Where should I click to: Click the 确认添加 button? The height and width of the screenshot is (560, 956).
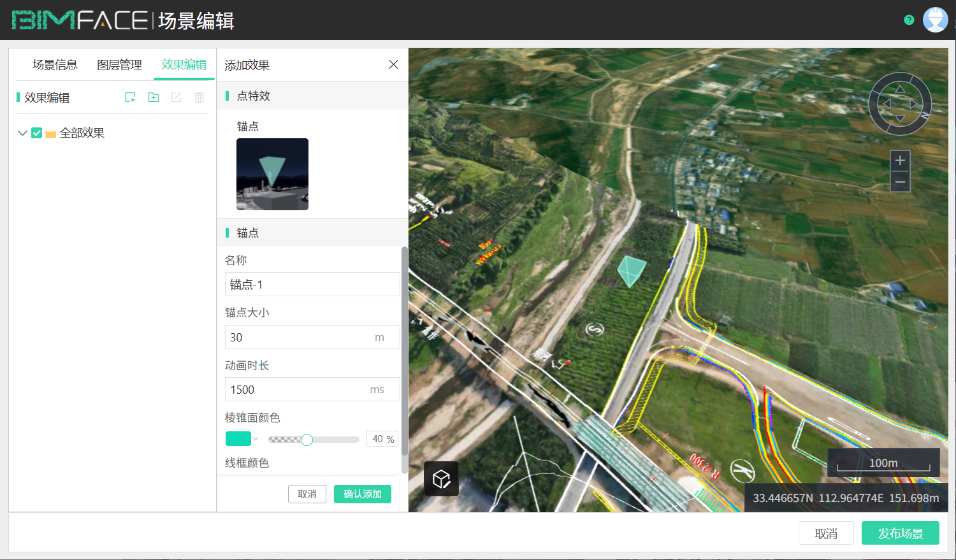(x=362, y=494)
